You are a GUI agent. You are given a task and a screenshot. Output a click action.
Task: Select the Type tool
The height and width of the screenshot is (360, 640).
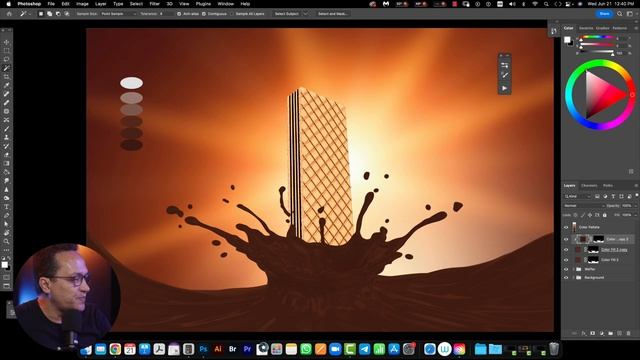pyautogui.click(x=7, y=207)
